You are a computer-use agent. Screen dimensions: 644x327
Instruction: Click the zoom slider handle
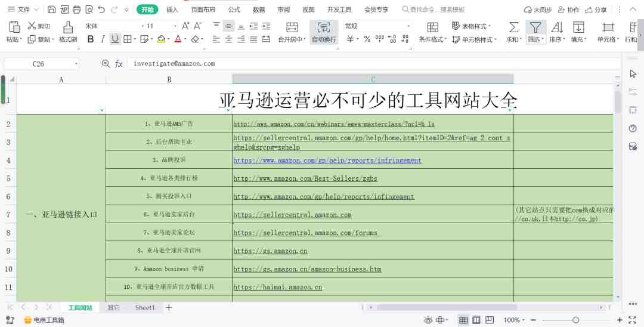click(x=576, y=320)
